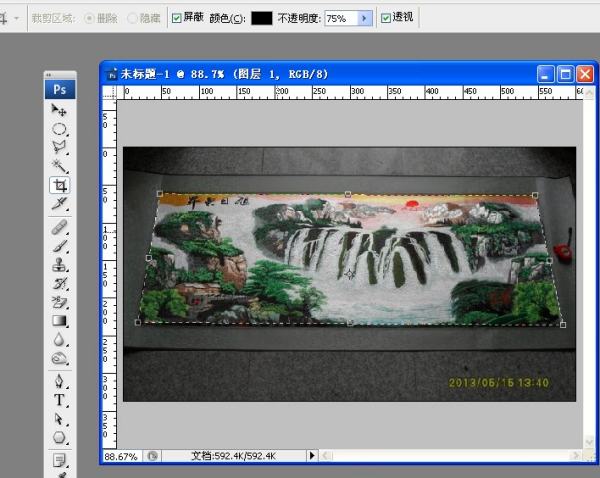The height and width of the screenshot is (478, 600).
Task: Select the Slice tool
Action: [59, 203]
